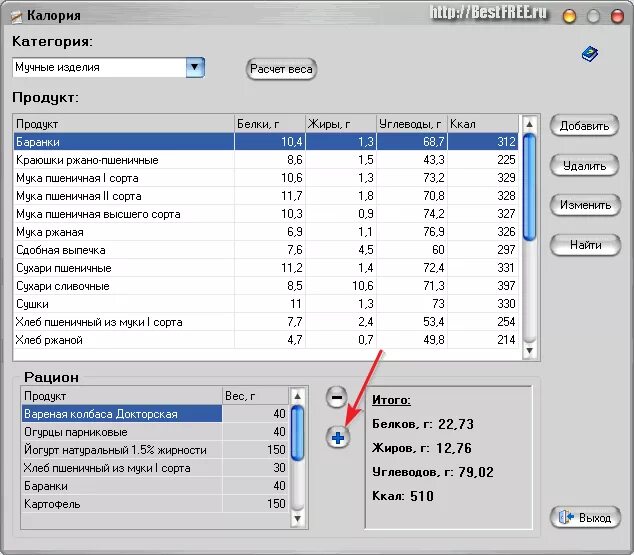
Task: Sort by the Углеводы, г column header
Action: pos(412,124)
